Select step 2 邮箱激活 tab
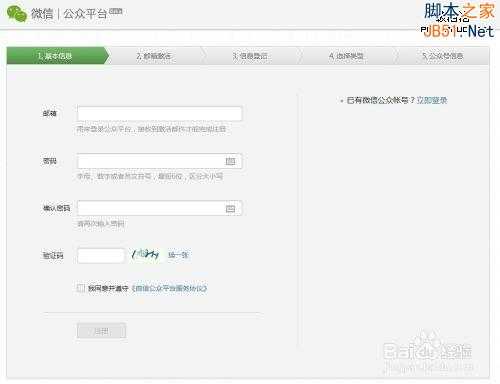The height and width of the screenshot is (384, 500). pos(154,56)
